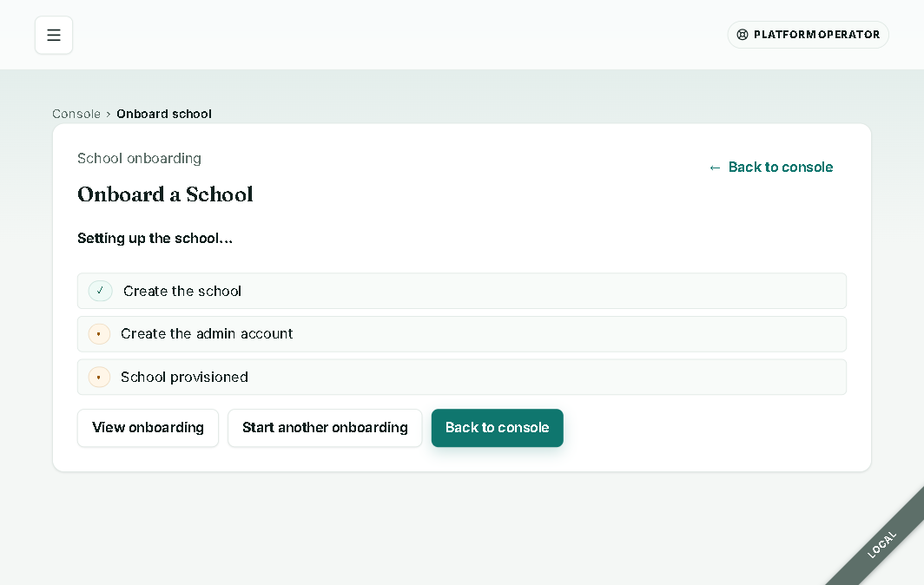Click the checkmark icon for Create the school
Screen dimensions: 924x585
[100, 291]
